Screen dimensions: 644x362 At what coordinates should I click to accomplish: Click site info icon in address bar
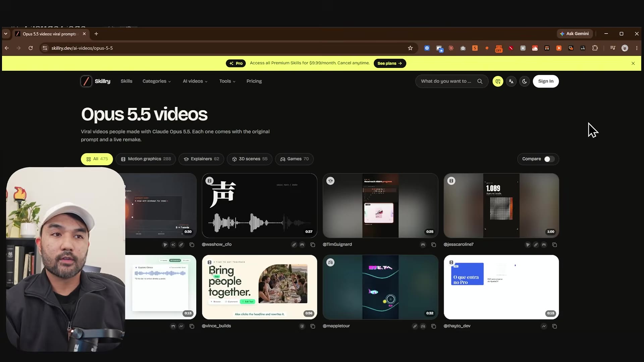coord(45,48)
